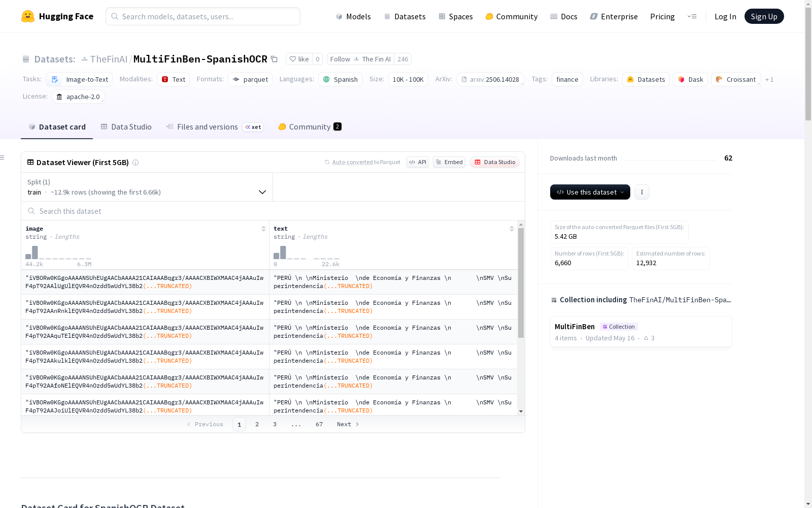Click the top search models input field

coord(203,16)
